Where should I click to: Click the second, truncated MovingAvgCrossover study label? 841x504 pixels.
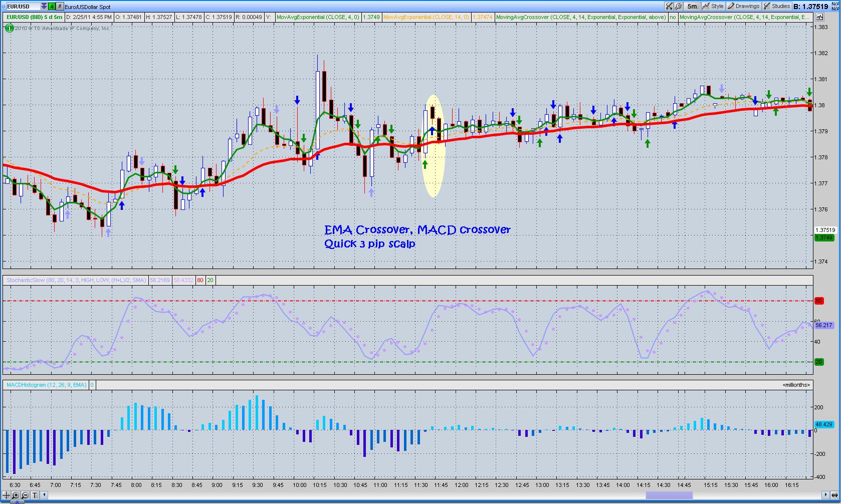[x=745, y=17]
